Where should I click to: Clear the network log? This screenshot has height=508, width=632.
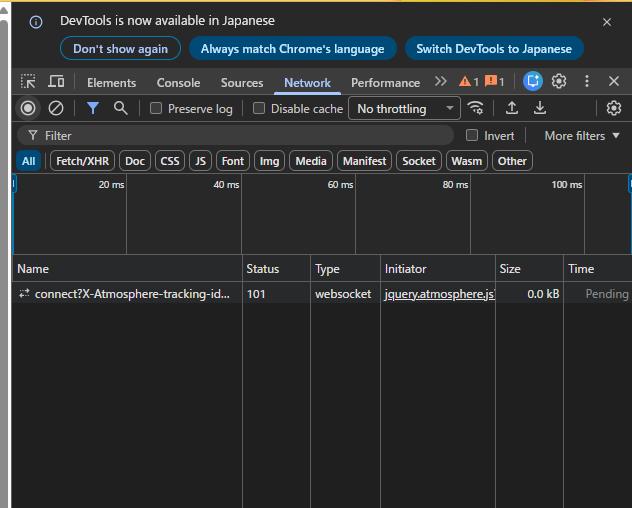[56, 108]
